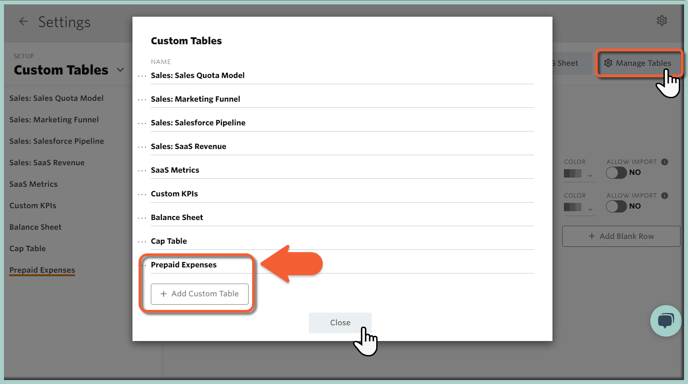
Task: Click drag handle dots for Custom KPIs row
Action: [142, 194]
